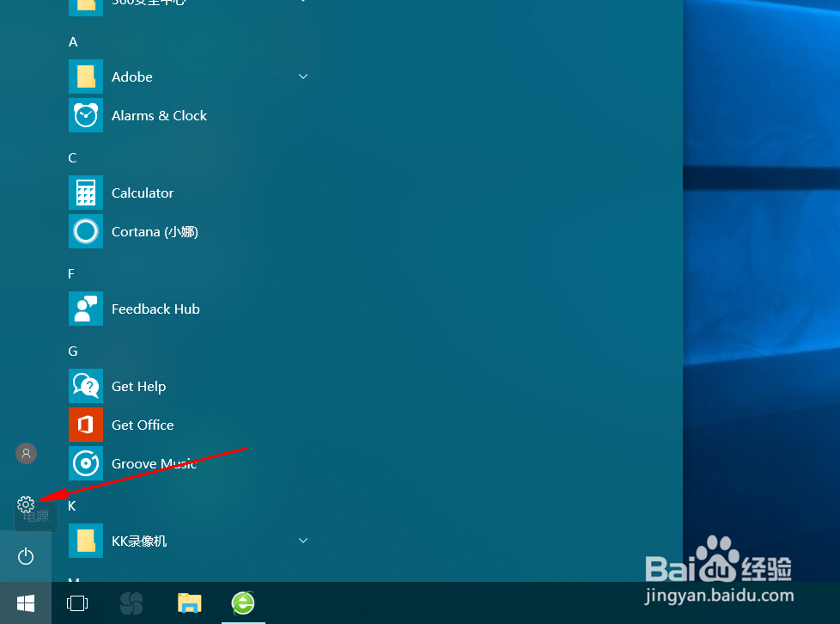Expand the Adobe folder chevron
This screenshot has height=624, width=840.
303,76
